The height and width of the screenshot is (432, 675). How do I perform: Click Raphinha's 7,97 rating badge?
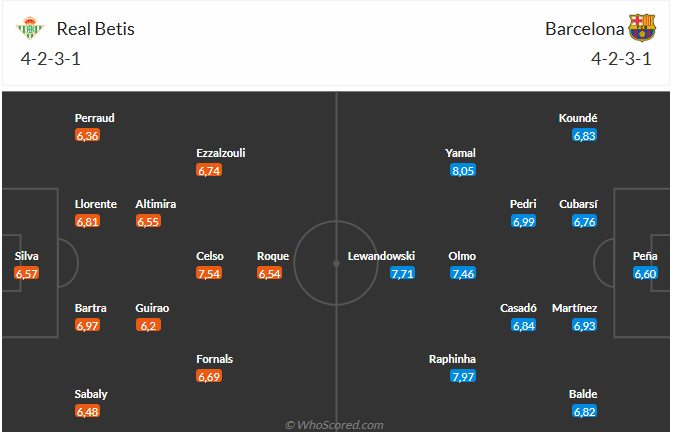[x=462, y=376]
